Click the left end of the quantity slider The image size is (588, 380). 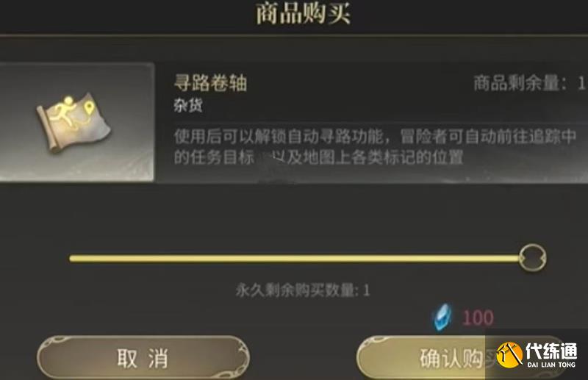(72, 258)
